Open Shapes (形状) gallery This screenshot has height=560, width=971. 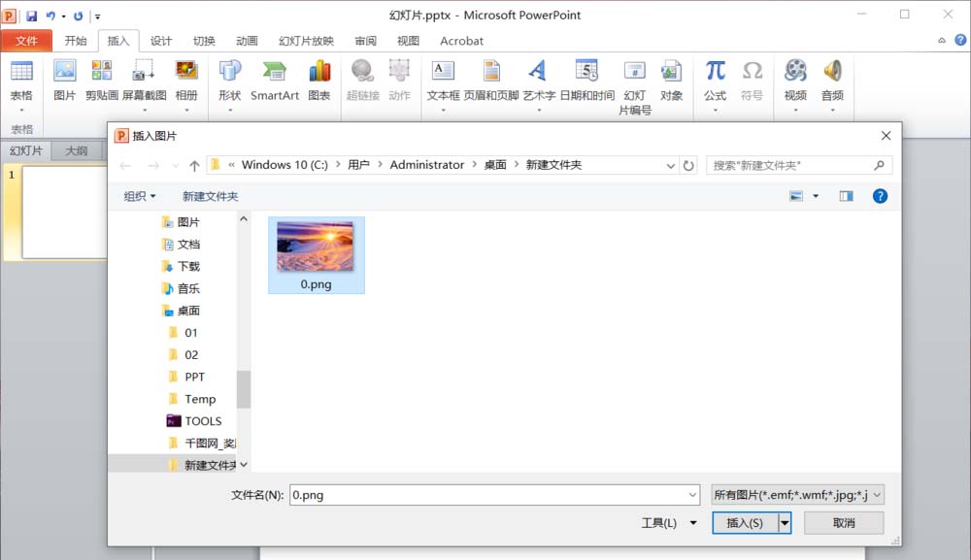tap(230, 85)
